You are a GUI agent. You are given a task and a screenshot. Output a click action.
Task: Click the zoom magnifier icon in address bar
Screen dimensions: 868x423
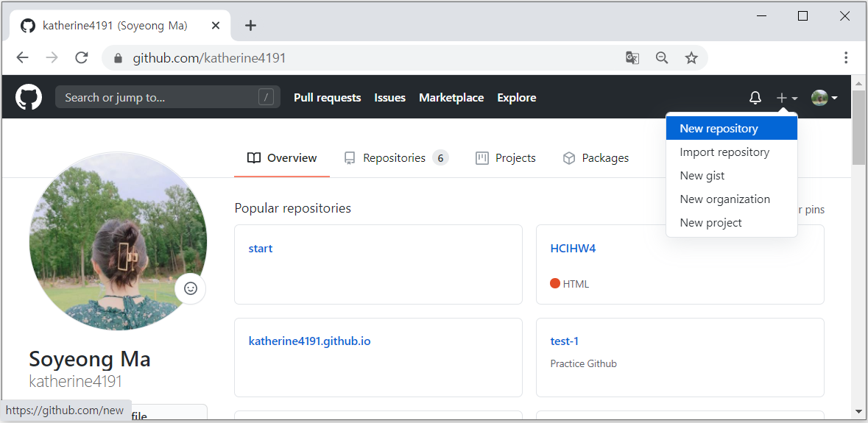[x=662, y=57]
